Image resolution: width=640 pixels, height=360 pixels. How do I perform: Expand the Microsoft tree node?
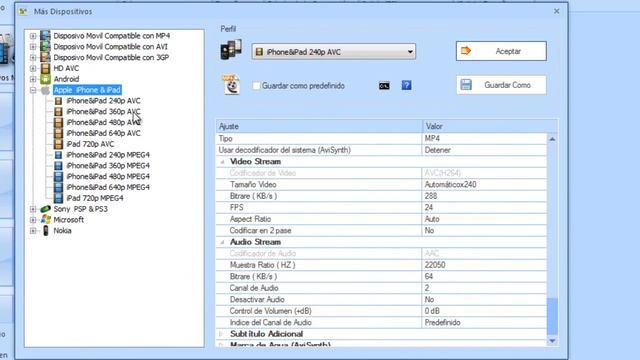click(x=33, y=220)
